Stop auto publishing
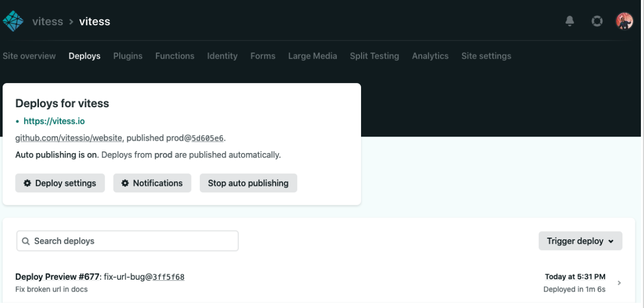 tap(248, 183)
